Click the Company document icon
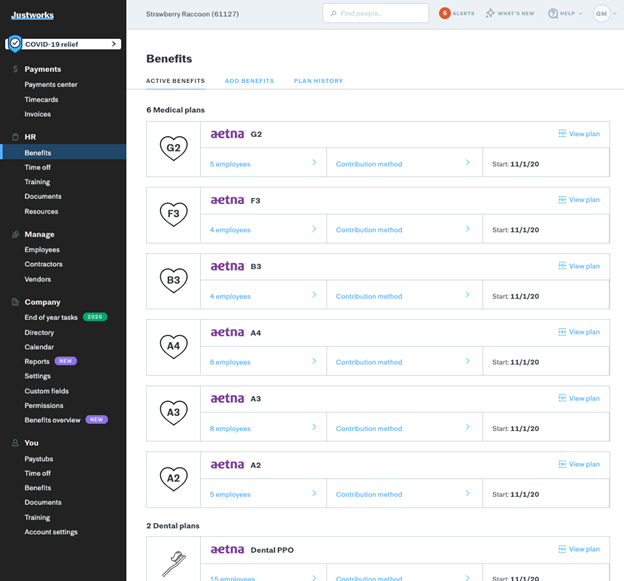This screenshot has width=624, height=581. [15, 302]
